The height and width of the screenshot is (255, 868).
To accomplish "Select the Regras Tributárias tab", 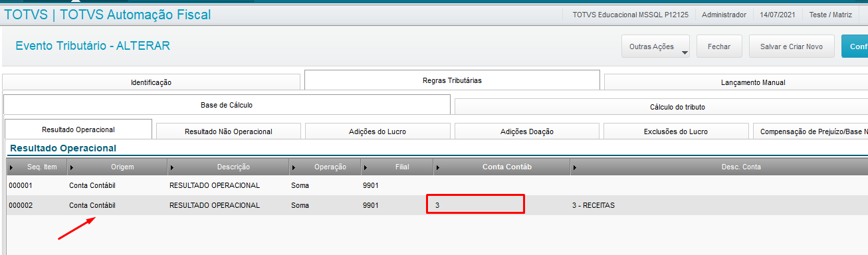I will click(452, 80).
